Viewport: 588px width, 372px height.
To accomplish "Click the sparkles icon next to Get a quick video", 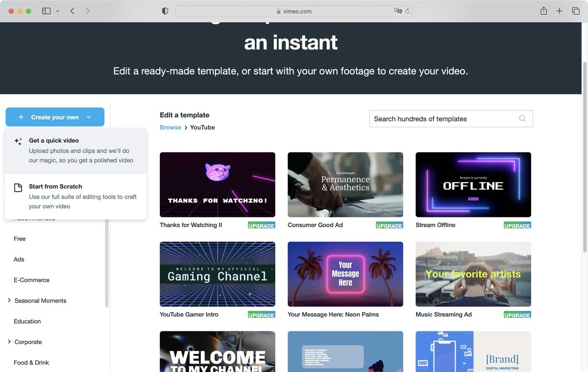I will point(18,141).
